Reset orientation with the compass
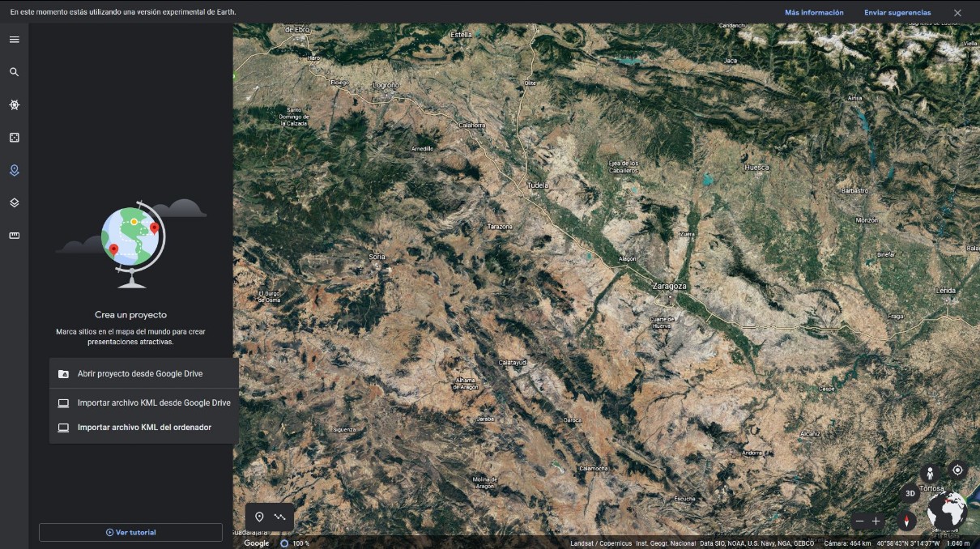 [905, 521]
